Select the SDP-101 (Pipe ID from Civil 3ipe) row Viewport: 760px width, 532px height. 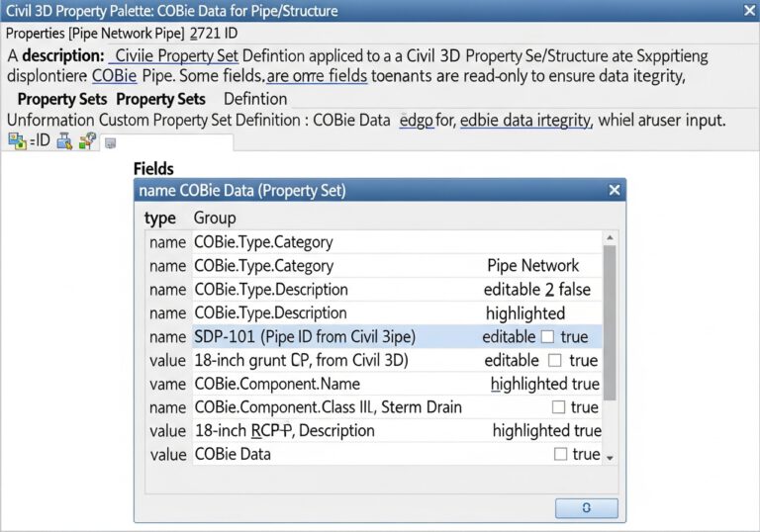click(x=374, y=337)
